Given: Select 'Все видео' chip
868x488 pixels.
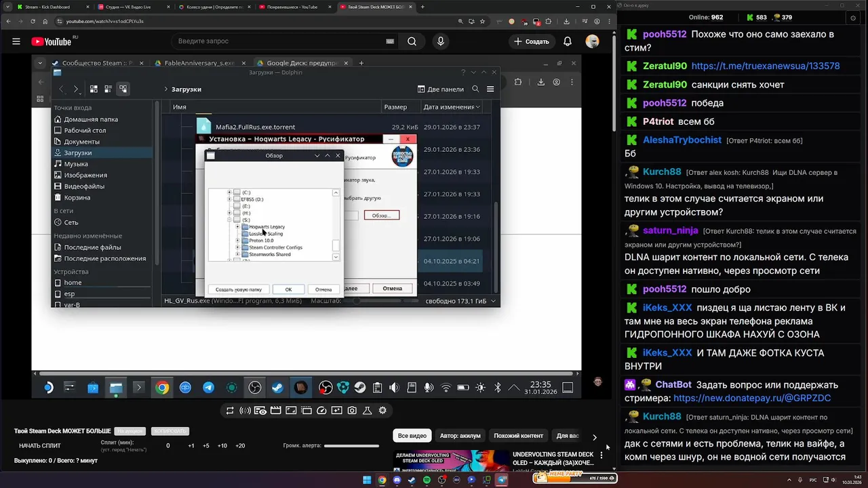Looking at the screenshot, I should pyautogui.click(x=412, y=436).
